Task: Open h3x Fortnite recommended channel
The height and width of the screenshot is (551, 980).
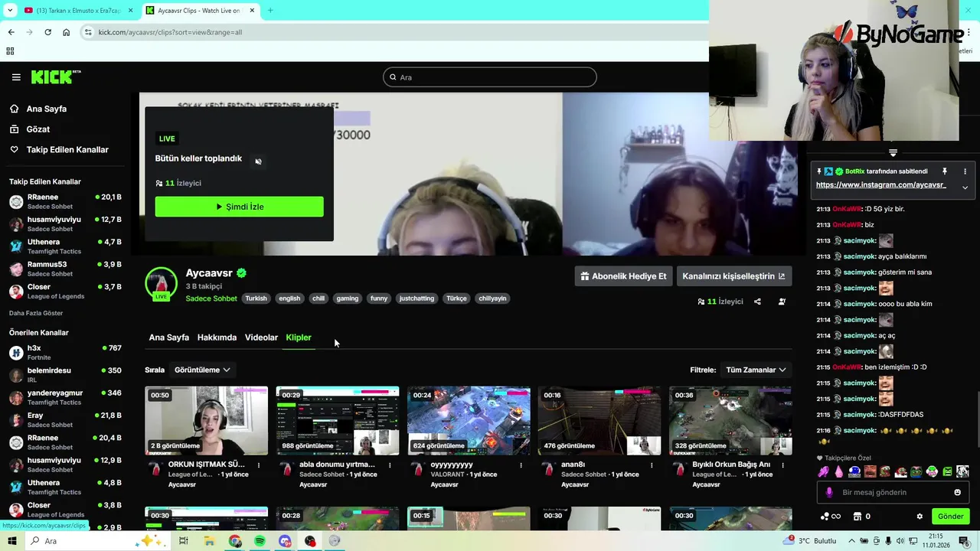Action: pos(65,352)
